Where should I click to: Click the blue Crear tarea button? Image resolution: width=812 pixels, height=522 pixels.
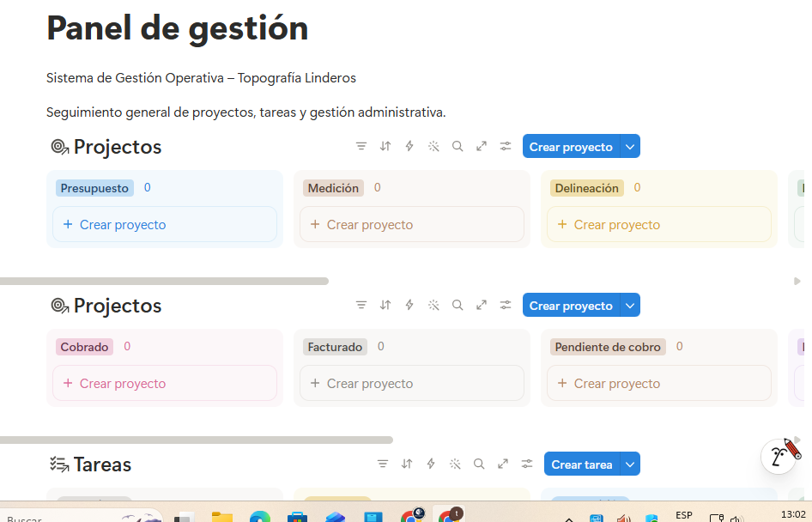pos(582,464)
